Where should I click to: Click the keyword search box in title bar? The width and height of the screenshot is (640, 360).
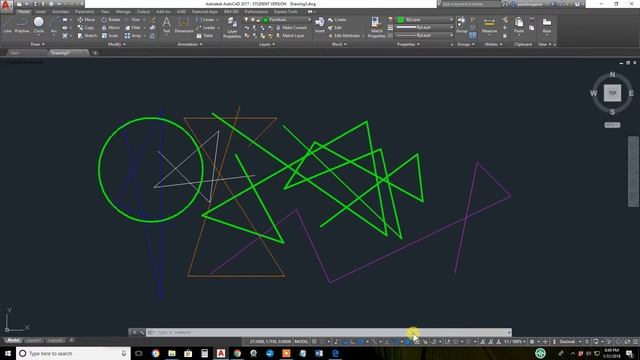click(x=470, y=4)
